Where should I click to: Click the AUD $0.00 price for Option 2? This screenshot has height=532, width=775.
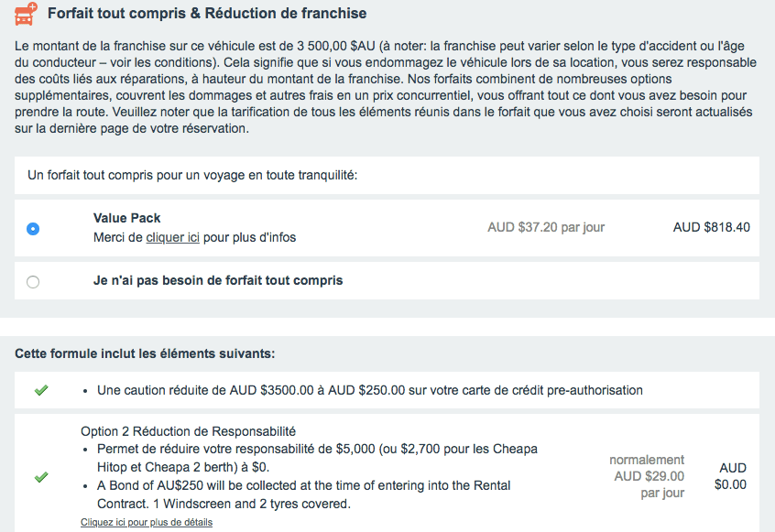pos(731,476)
